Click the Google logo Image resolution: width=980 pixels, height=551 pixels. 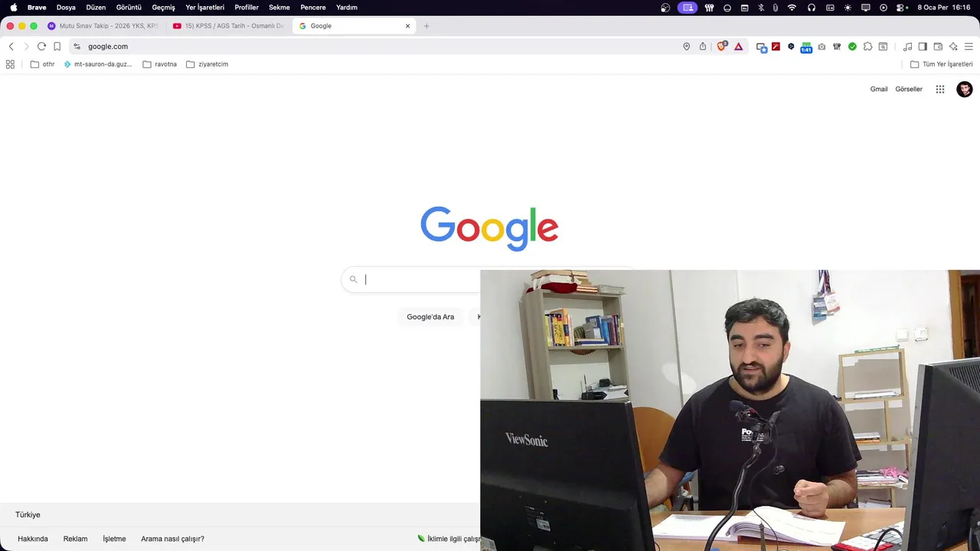coord(489,227)
